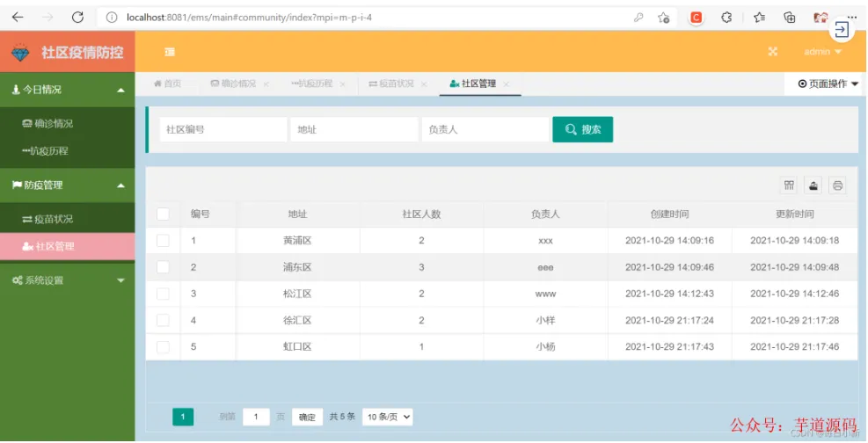Image resolution: width=868 pixels, height=443 pixels.
Task: Check the row for 徐汇区
Action: point(163,320)
